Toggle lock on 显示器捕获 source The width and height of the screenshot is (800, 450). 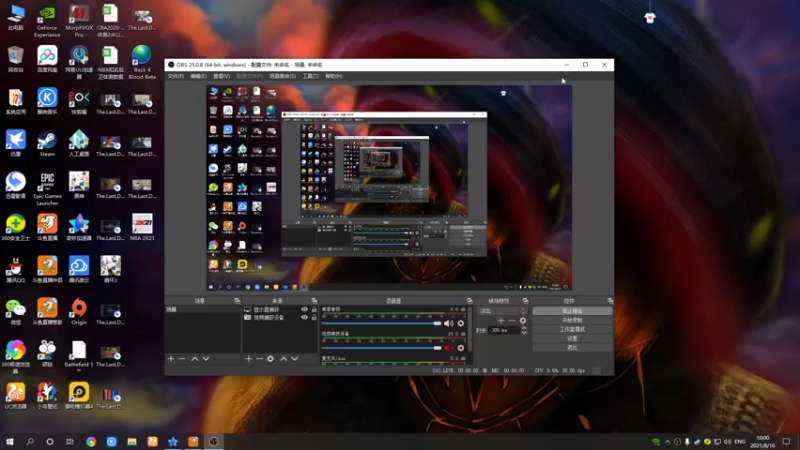coord(314,310)
